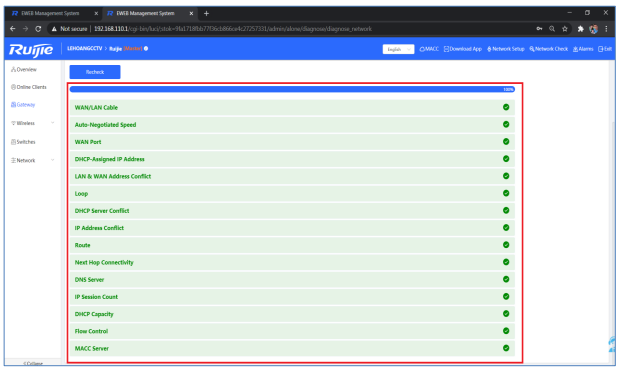Open the English language dropdown
The width and height of the screenshot is (622, 371).
[398, 49]
